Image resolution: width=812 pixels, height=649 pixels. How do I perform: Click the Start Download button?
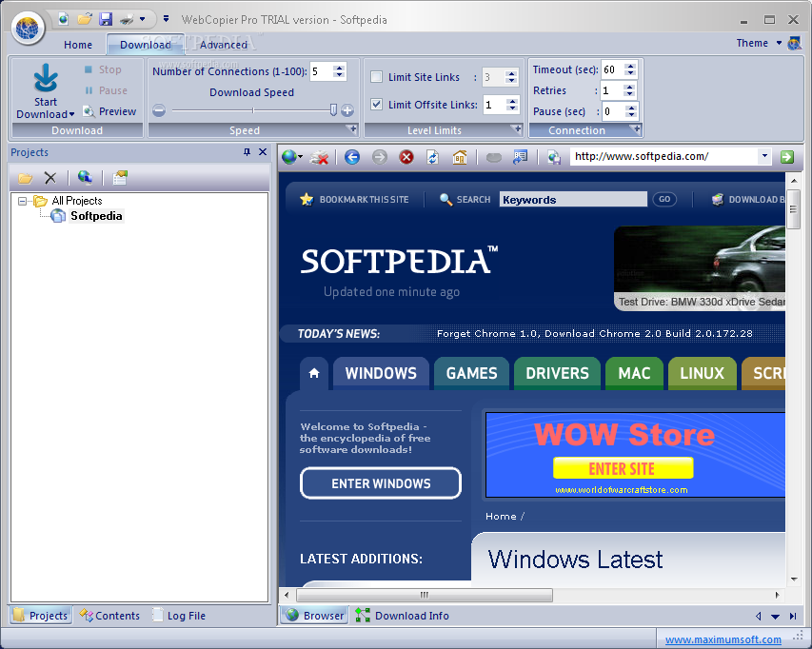(x=46, y=91)
